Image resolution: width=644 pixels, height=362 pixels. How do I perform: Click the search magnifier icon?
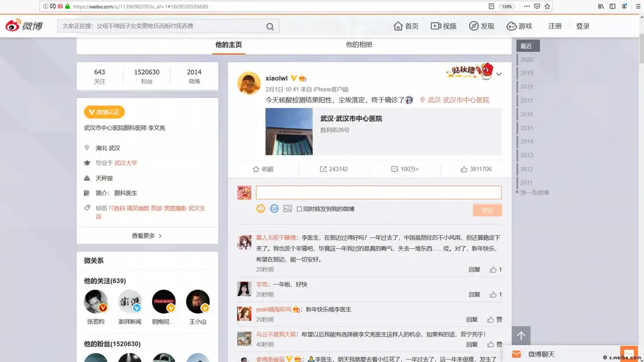click(270, 27)
